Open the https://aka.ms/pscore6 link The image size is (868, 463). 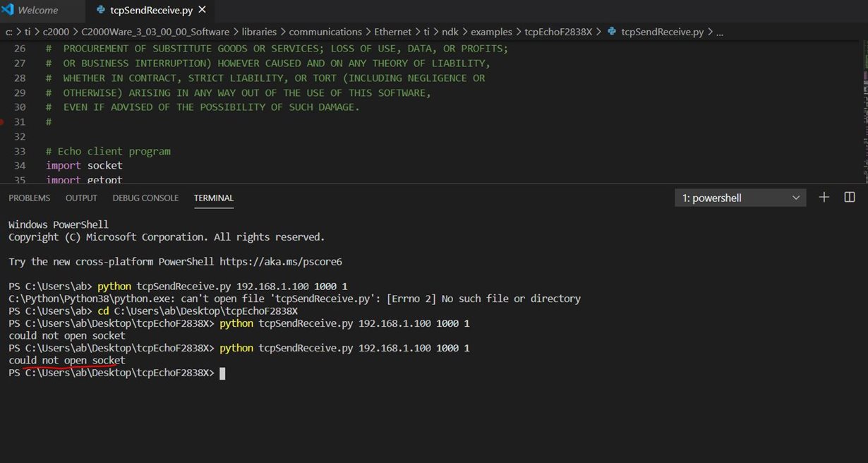click(x=280, y=262)
